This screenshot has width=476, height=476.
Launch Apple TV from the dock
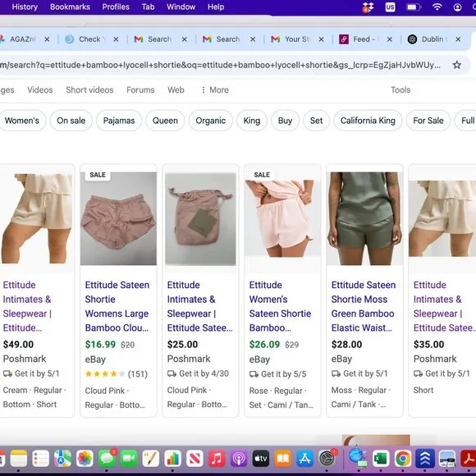click(261, 458)
